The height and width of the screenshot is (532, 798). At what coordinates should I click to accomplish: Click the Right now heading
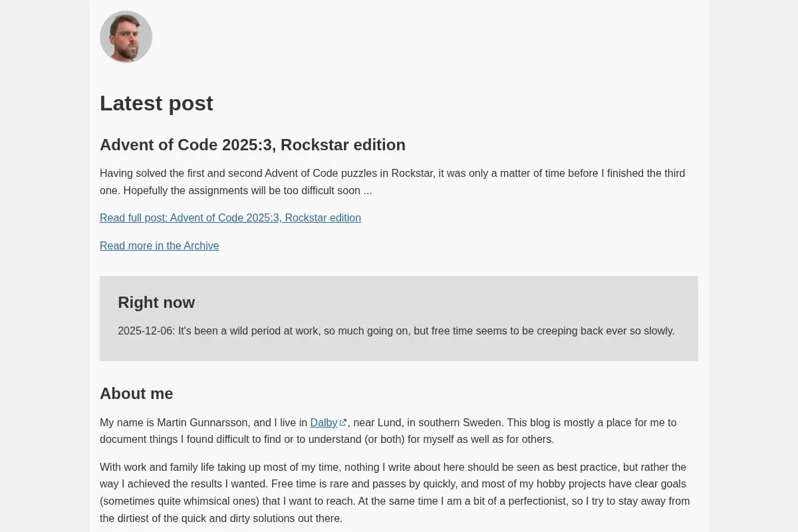click(x=156, y=302)
